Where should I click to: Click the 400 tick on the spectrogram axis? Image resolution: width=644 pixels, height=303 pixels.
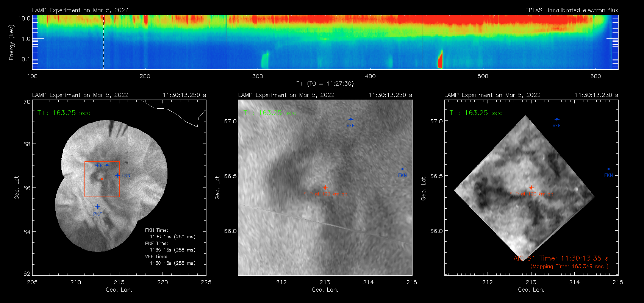pos(370,76)
